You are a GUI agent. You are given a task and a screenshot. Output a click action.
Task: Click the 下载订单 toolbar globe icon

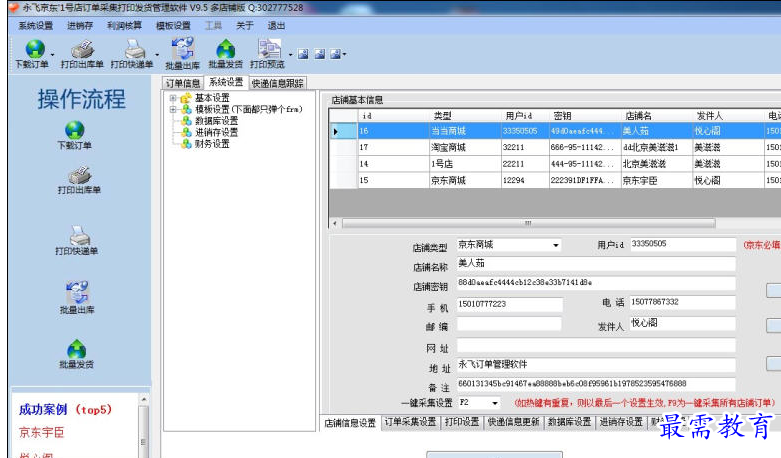coord(35,49)
